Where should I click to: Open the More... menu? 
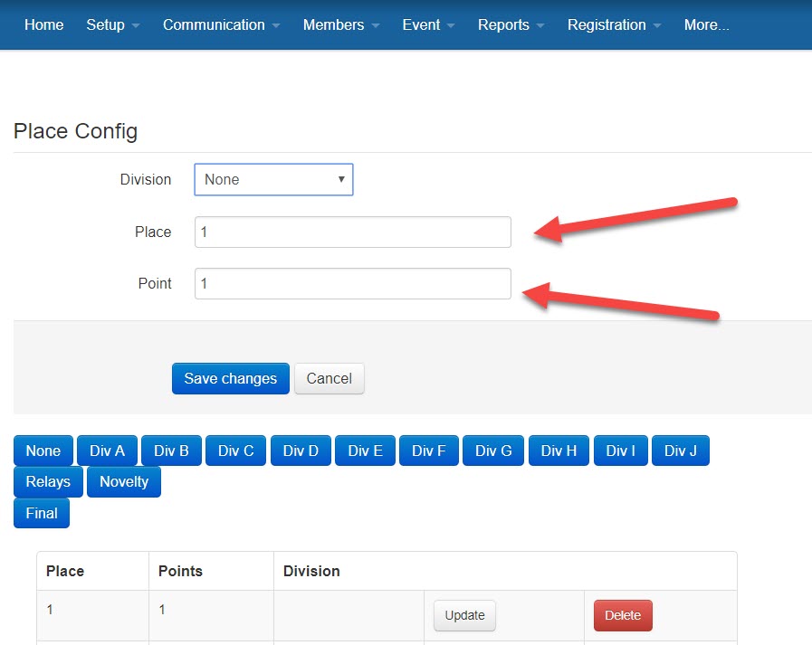click(x=706, y=24)
